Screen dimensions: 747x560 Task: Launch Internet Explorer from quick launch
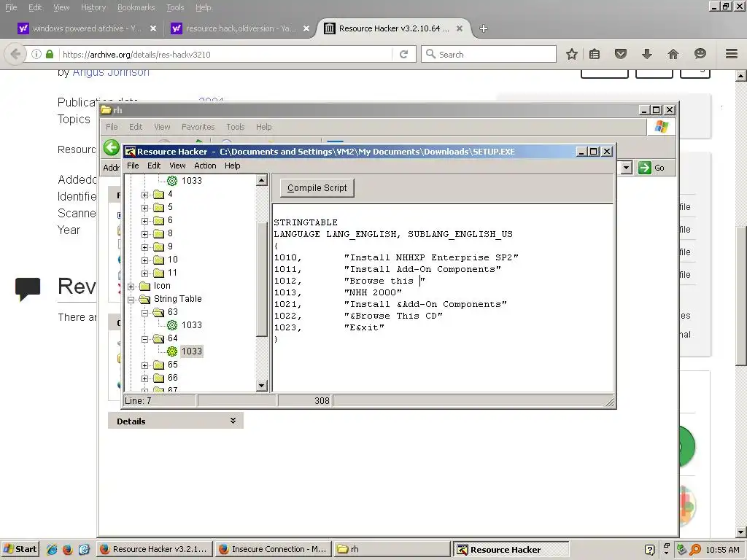tap(52, 550)
